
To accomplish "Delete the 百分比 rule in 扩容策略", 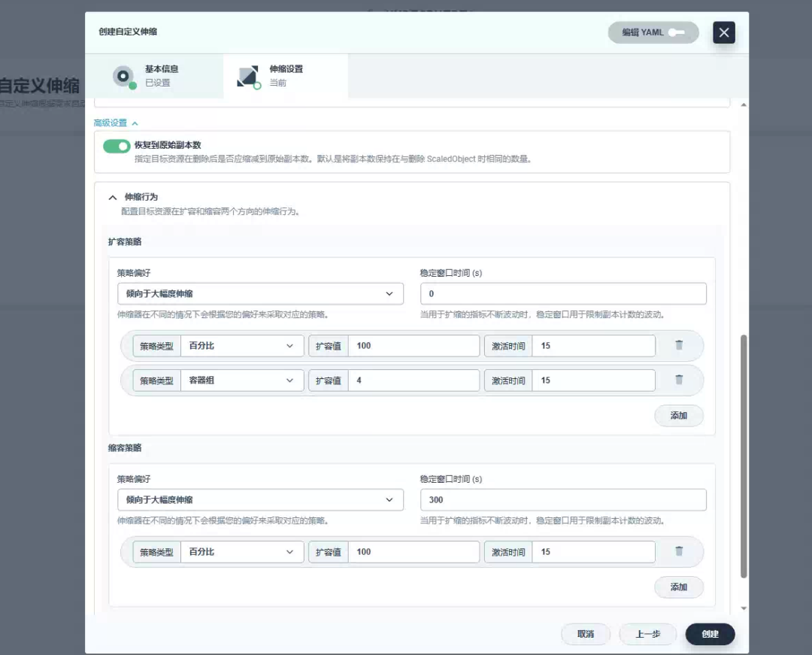I will point(679,345).
